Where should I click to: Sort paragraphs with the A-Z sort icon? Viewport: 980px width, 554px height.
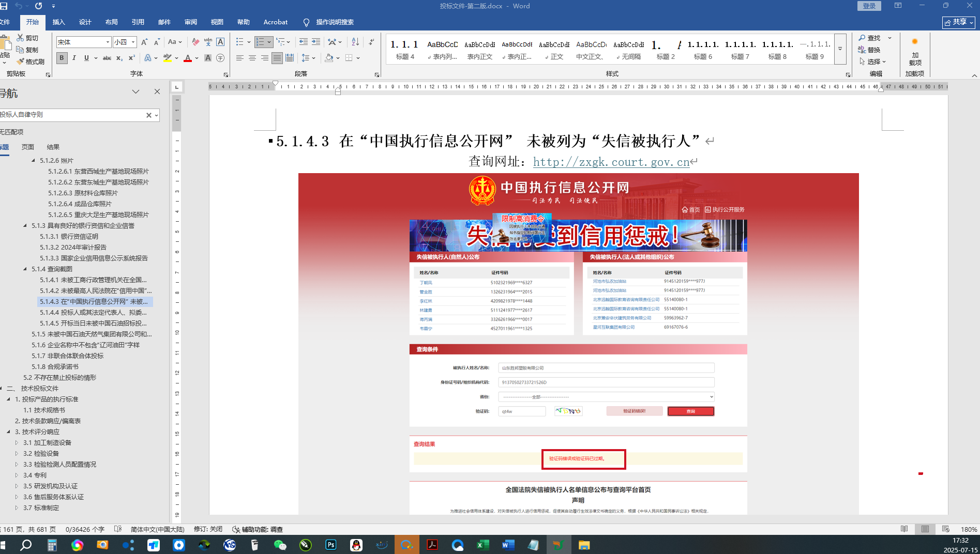(x=355, y=42)
